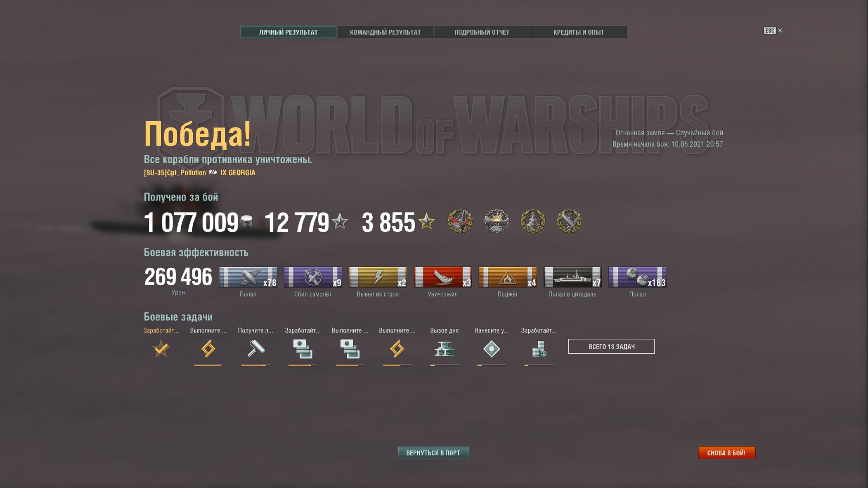Click the Попал в цитадель ribbon x7
Viewport: 868px width, 488px height.
572,277
